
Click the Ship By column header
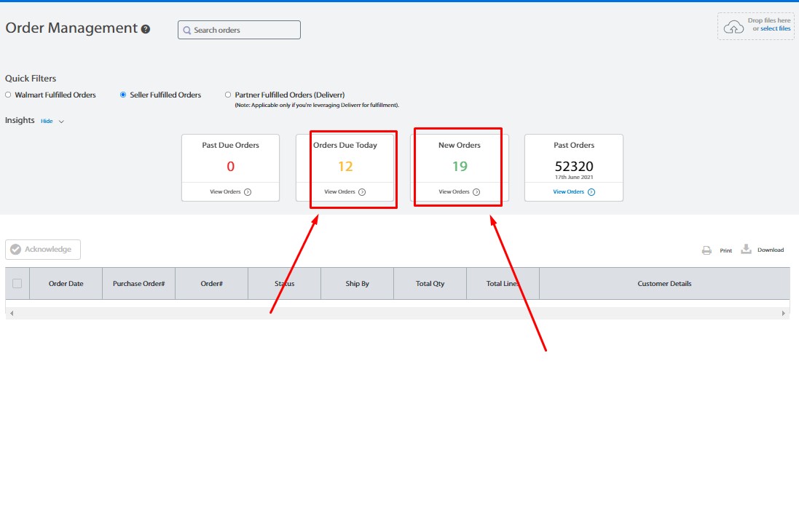[357, 284]
